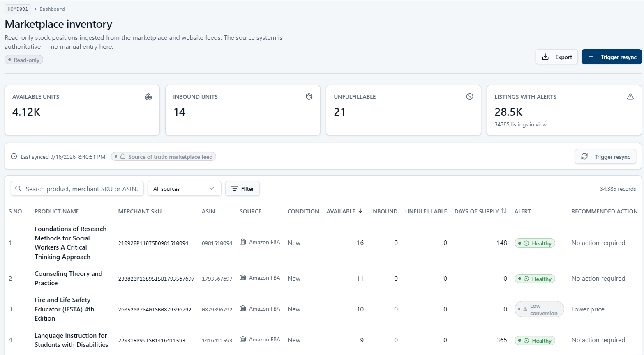Click the package icon on Inbound Units card

(x=309, y=96)
